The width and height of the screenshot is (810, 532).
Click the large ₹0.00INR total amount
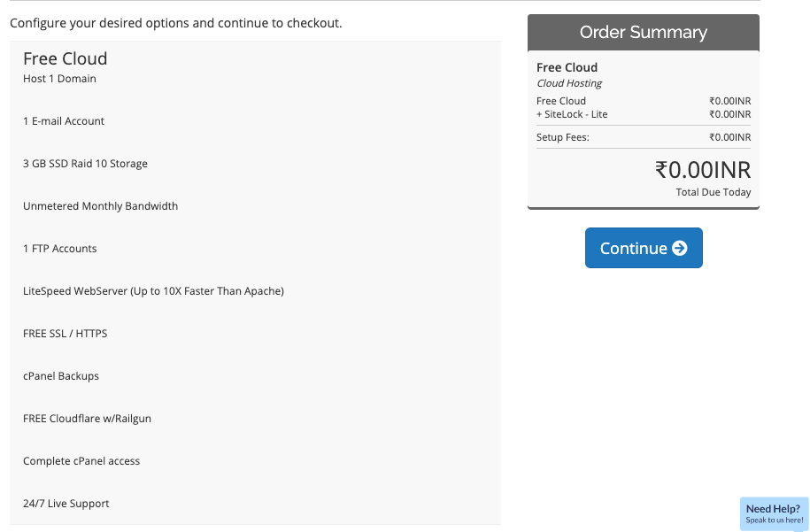tap(703, 169)
